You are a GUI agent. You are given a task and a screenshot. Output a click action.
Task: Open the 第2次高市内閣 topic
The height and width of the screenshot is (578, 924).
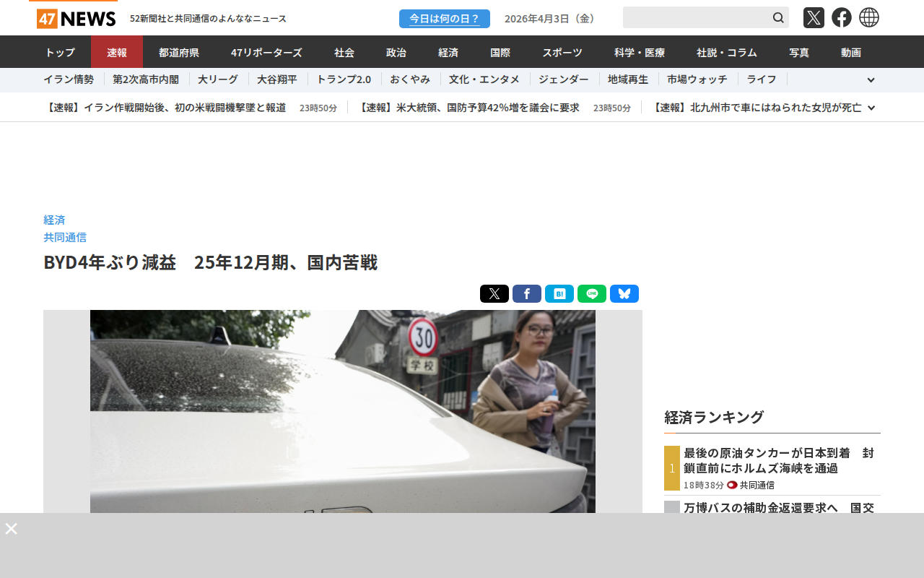coord(146,79)
